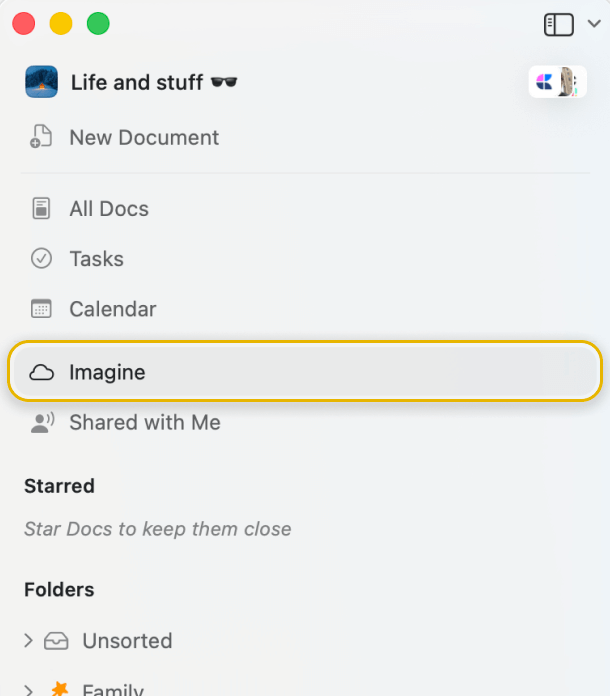Close the window with the red button

click(24, 24)
